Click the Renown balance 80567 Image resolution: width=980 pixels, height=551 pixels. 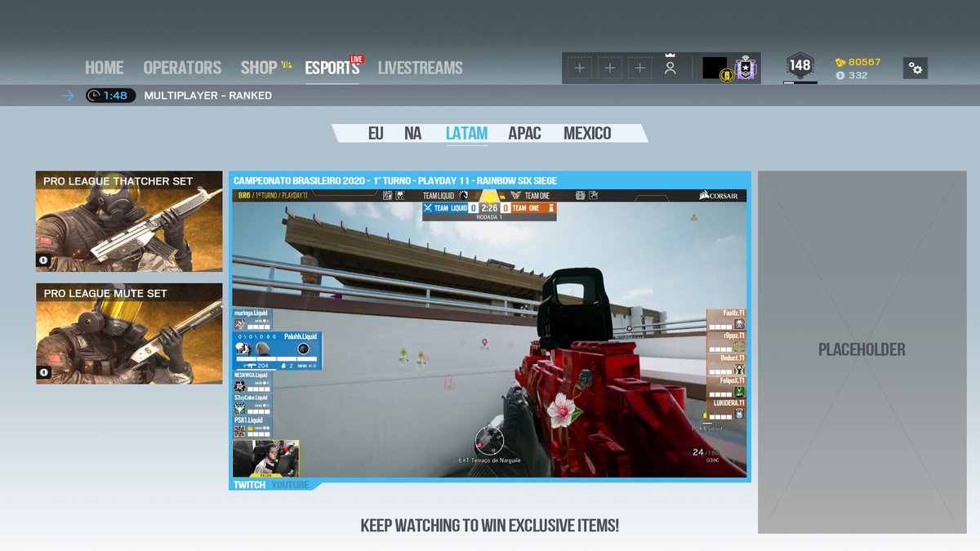[x=857, y=62]
